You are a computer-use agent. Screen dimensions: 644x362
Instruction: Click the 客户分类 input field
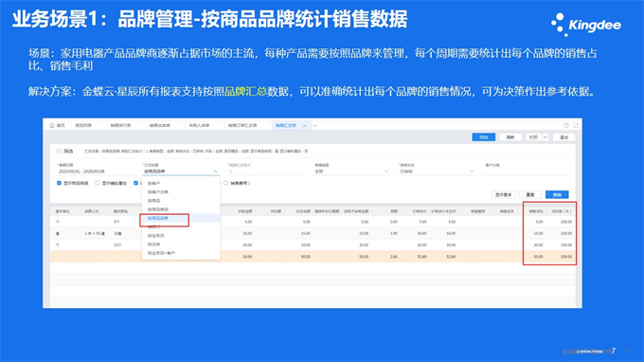pyautogui.click(x=527, y=172)
